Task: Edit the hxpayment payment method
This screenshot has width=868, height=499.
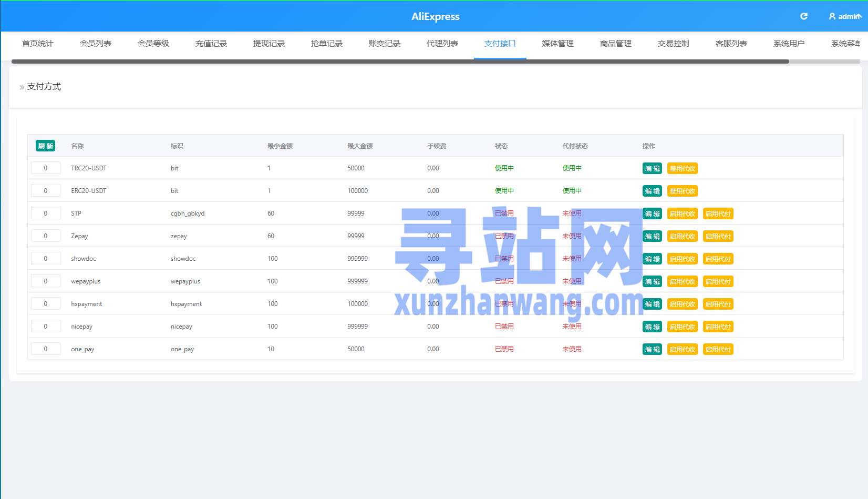Action: tap(652, 304)
